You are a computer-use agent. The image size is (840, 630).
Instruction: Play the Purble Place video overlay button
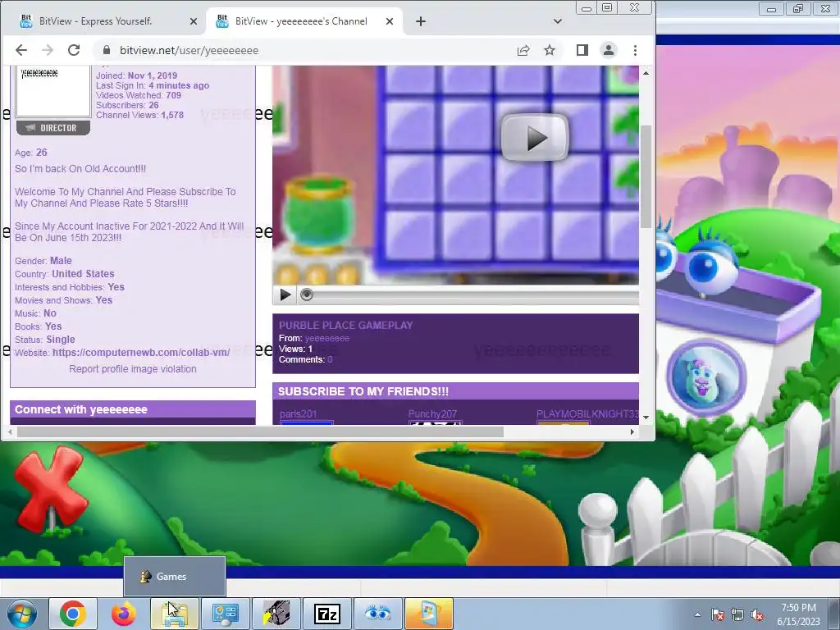(x=534, y=138)
